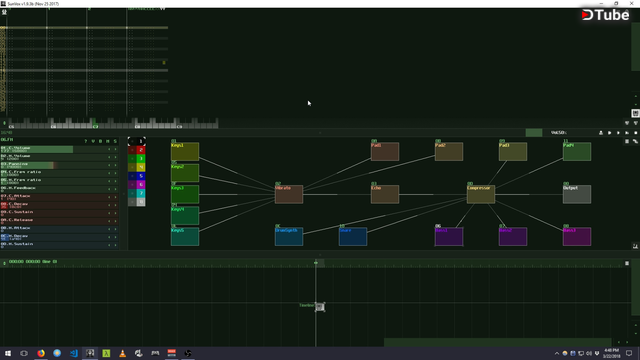Open the SunVox main menu icon
This screenshot has height=360, width=640.
click(4, 12)
